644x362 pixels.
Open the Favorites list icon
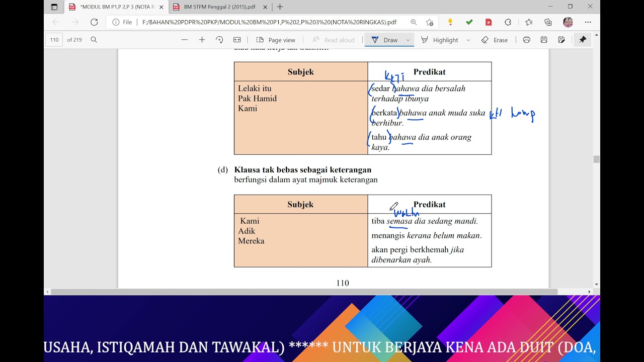[x=529, y=22]
